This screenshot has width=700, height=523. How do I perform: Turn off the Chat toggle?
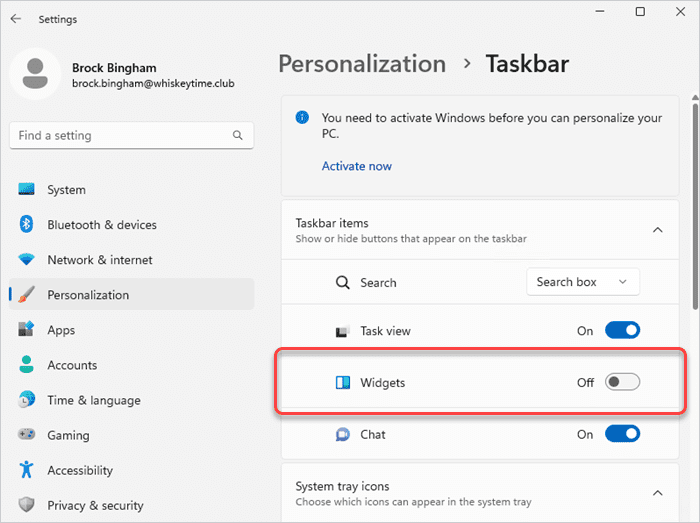click(x=622, y=434)
